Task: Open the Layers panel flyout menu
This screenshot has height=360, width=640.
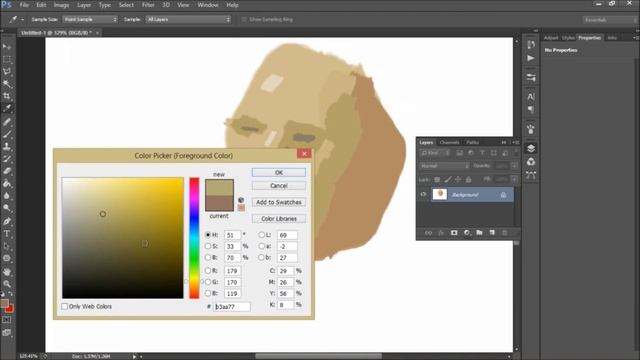Action: click(x=515, y=142)
